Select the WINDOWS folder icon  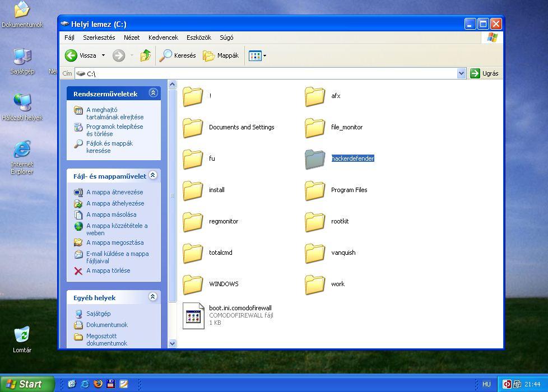(x=193, y=284)
